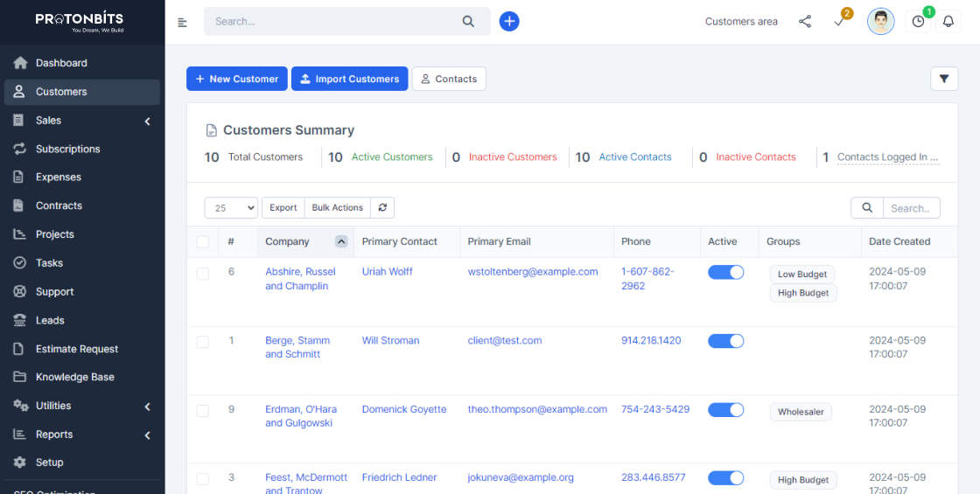Click the New Customer button

tap(237, 79)
